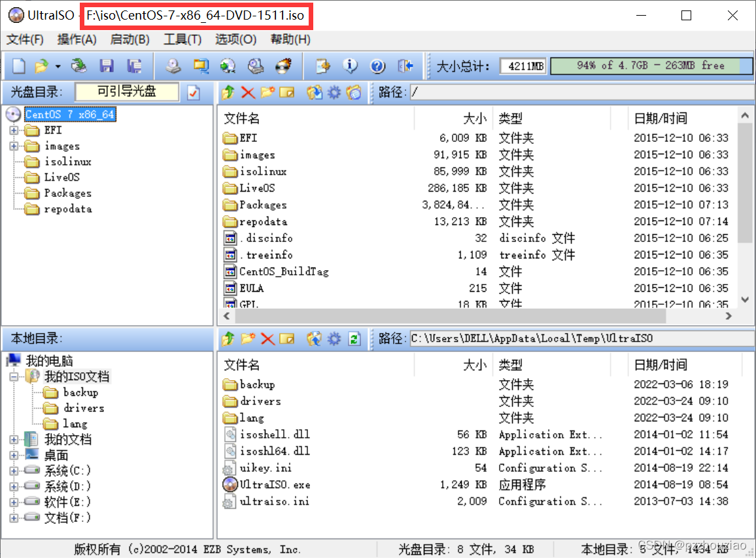Screen dimensions: 756x558
Task: Click the Make CD/DVD image drive icon
Action: tap(173, 66)
